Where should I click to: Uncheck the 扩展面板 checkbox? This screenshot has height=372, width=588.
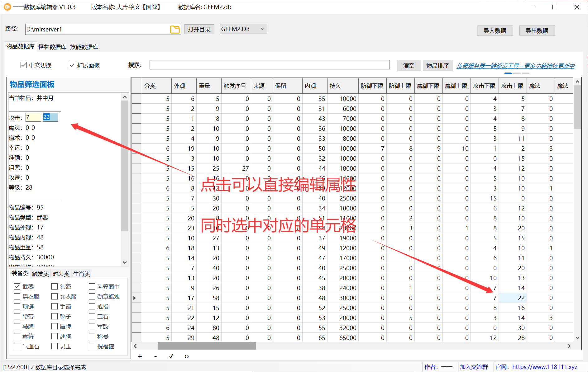72,65
